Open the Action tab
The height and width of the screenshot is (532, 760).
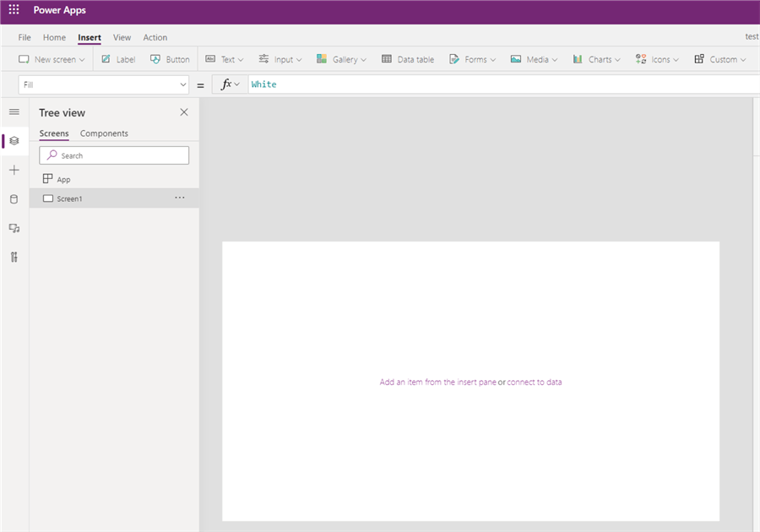[x=155, y=37]
